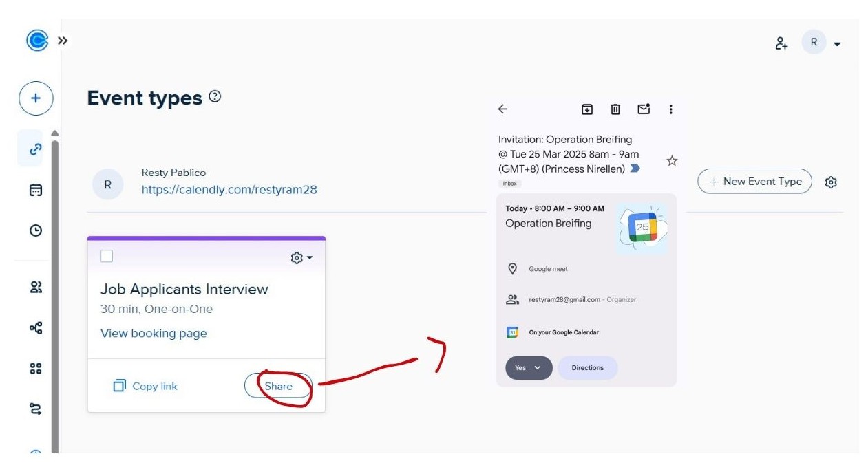Open the Meetings calendar icon
Image resolution: width=868 pixels, height=465 pixels.
tap(36, 190)
